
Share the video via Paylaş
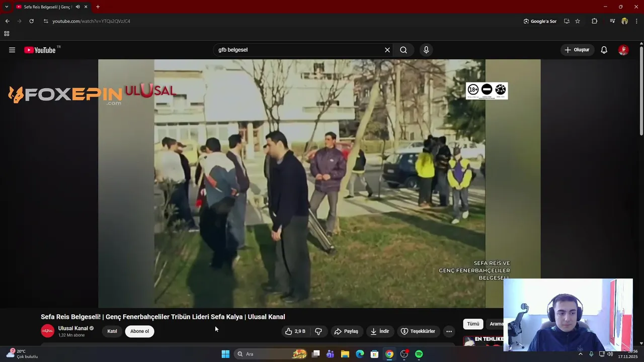coord(346,331)
